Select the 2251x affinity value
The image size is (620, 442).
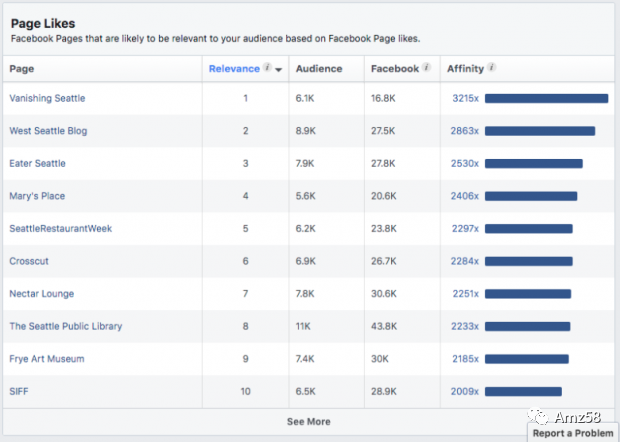click(465, 294)
